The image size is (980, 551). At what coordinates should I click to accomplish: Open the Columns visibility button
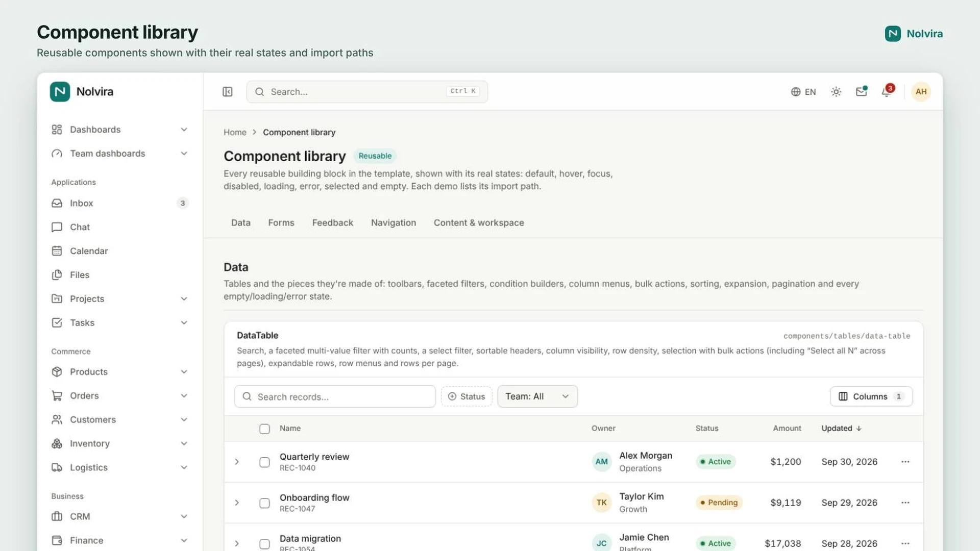[x=871, y=396]
